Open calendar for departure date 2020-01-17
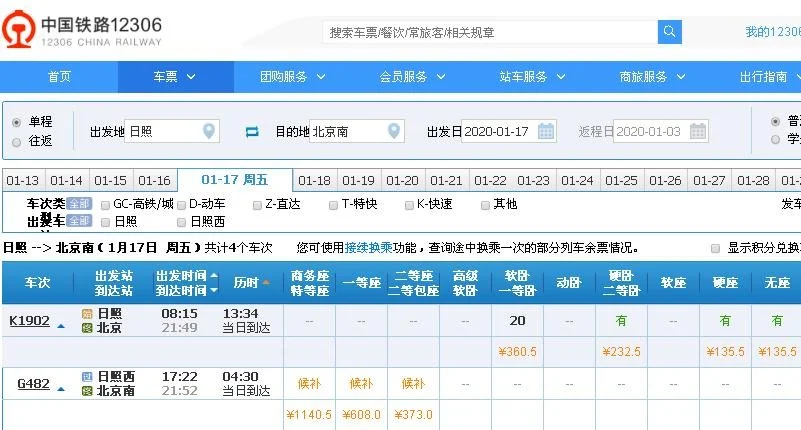 click(546, 131)
